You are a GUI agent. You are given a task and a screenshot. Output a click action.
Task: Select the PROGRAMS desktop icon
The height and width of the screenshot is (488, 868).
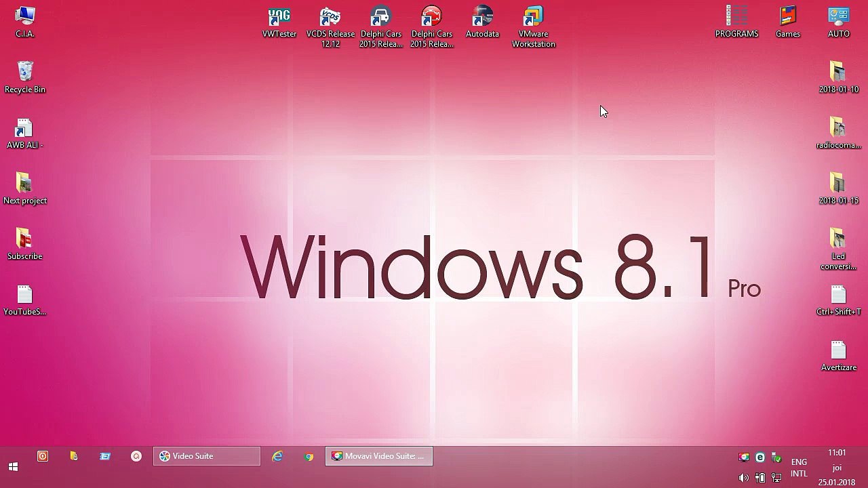[737, 22]
